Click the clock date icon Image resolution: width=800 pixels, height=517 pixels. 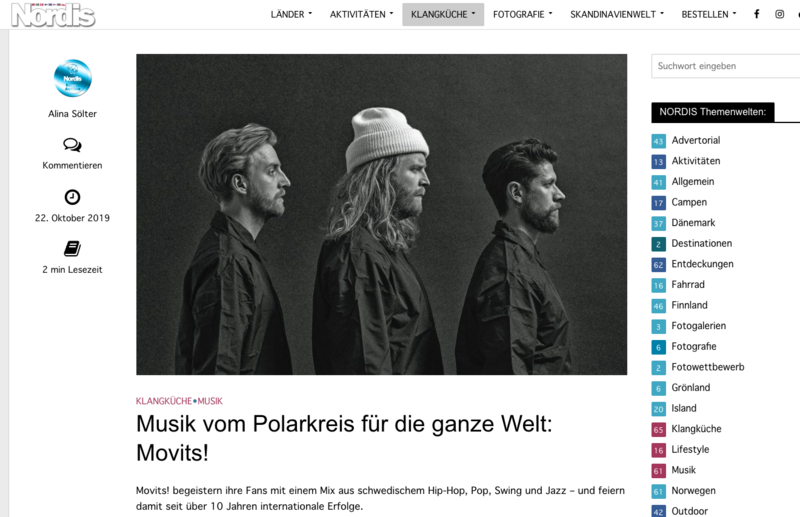pos(72,197)
